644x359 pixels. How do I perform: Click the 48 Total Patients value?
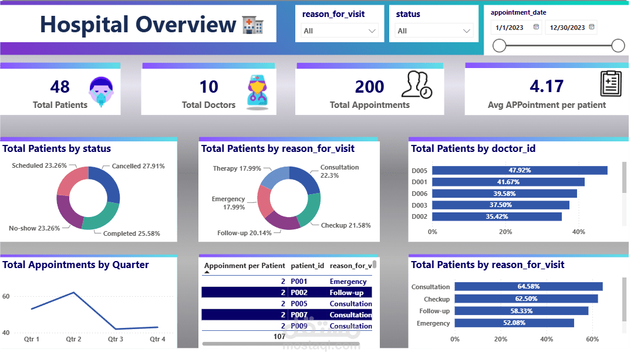pyautogui.click(x=60, y=87)
